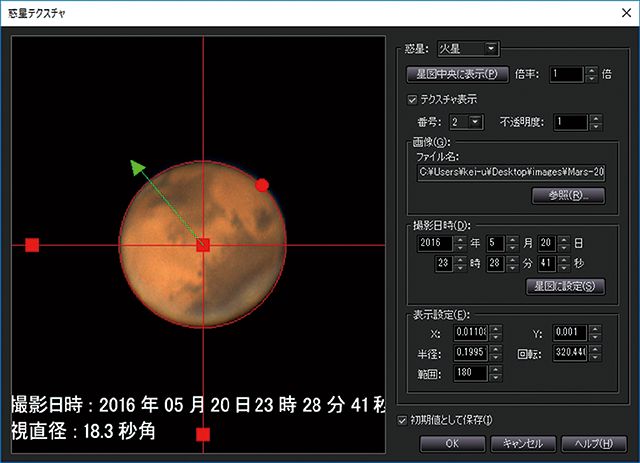Open help with the ヘルプ button
The image size is (640, 463).
[595, 443]
